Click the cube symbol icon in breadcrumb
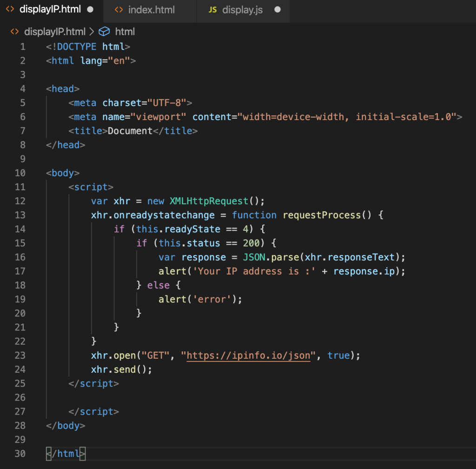476x469 pixels. [105, 32]
